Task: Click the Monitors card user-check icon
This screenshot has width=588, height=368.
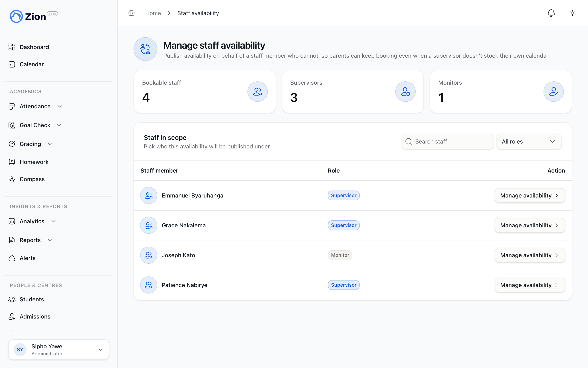Action: tap(553, 92)
